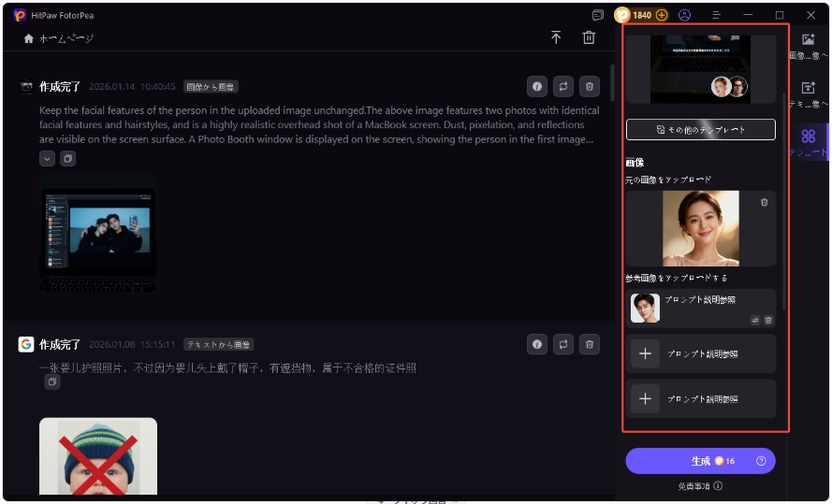Click the HitPaw FotorPea app logo

pos(20,15)
